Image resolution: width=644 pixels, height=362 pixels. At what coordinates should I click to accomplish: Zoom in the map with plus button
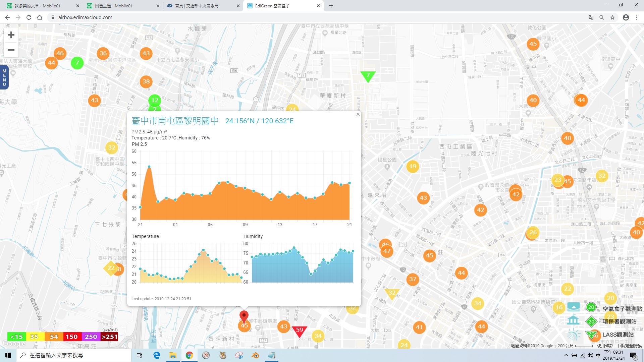click(11, 35)
